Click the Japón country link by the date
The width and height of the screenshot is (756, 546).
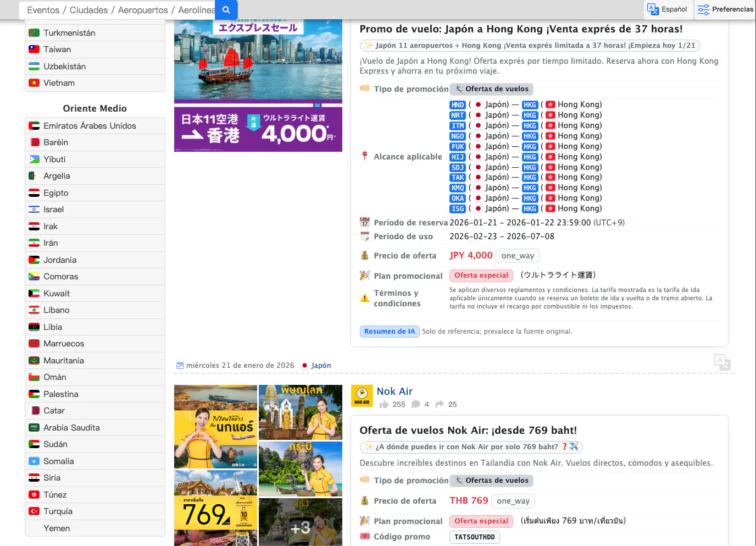pyautogui.click(x=321, y=366)
